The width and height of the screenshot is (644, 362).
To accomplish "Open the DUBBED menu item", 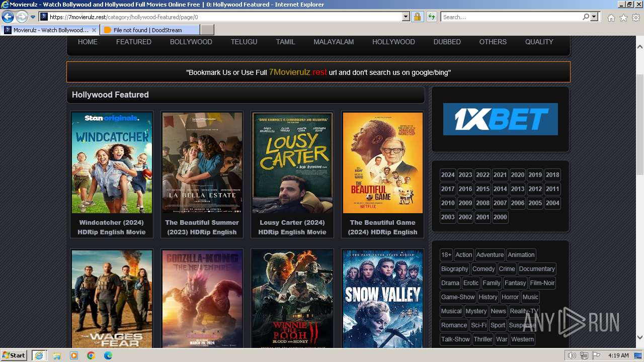I will (447, 42).
